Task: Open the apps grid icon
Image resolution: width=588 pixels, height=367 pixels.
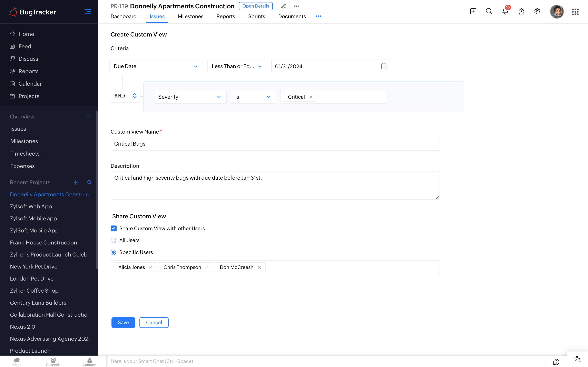Action: [575, 12]
